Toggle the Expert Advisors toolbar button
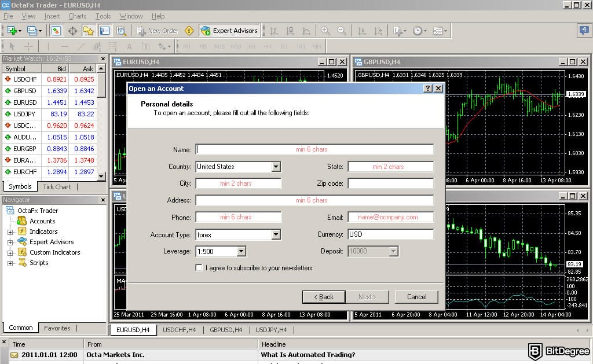 coord(229,31)
